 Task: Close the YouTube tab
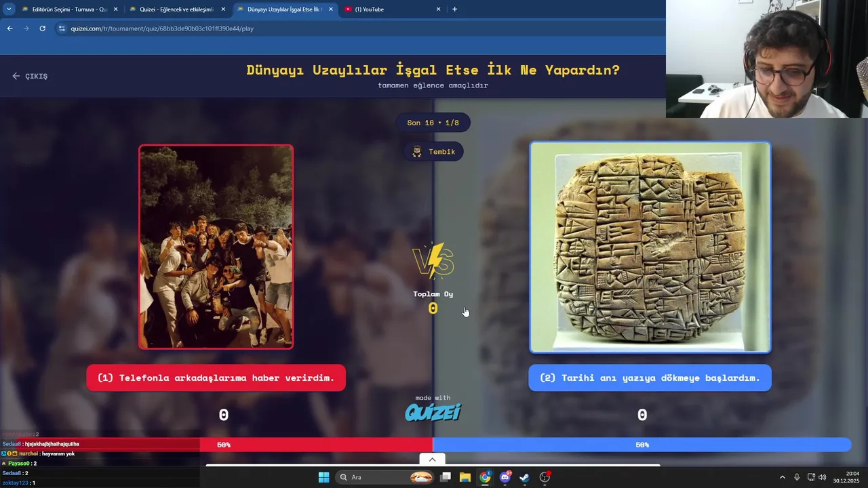438,9
